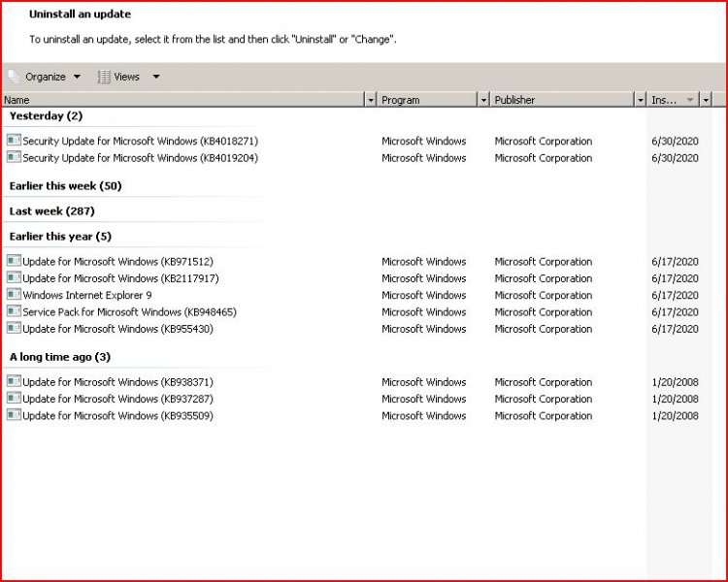Click the Organize toolbar icon
728x582 pixels.
[x=14, y=77]
